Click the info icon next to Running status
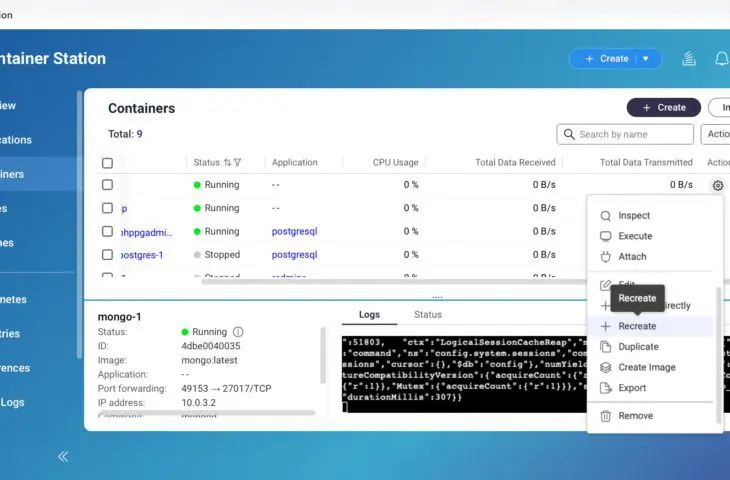Image resolution: width=730 pixels, height=480 pixels. pyautogui.click(x=238, y=332)
